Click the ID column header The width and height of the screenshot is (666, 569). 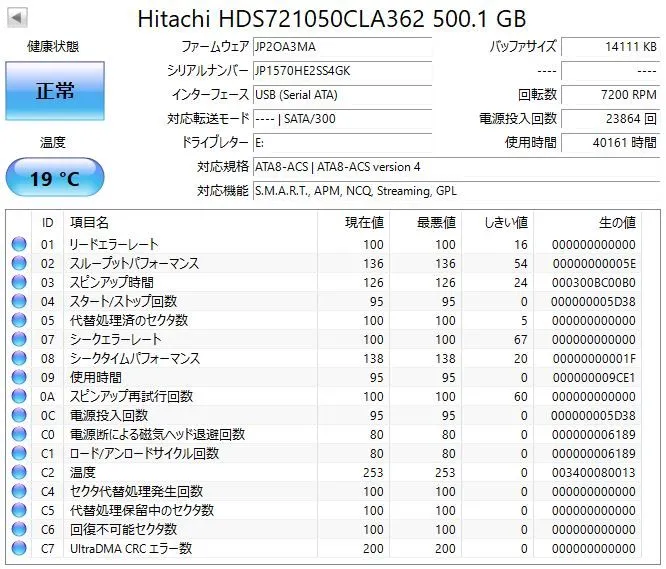48,223
